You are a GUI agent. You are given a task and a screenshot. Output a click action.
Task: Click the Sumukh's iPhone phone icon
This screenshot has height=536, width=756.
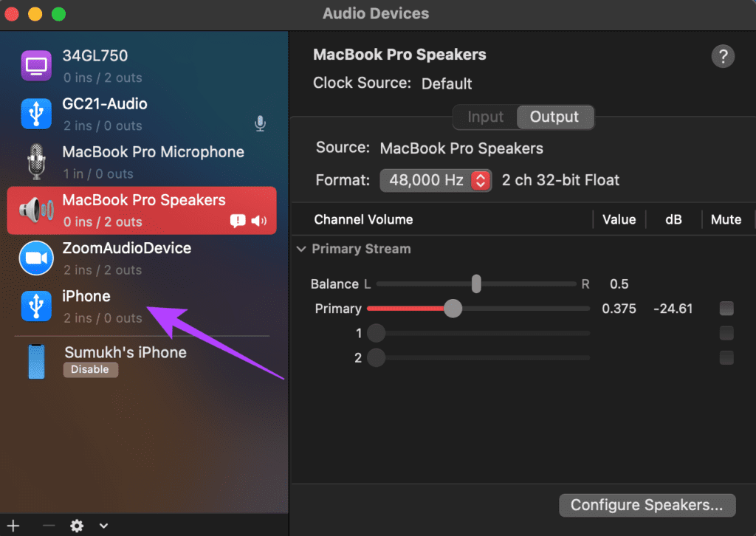[36, 362]
